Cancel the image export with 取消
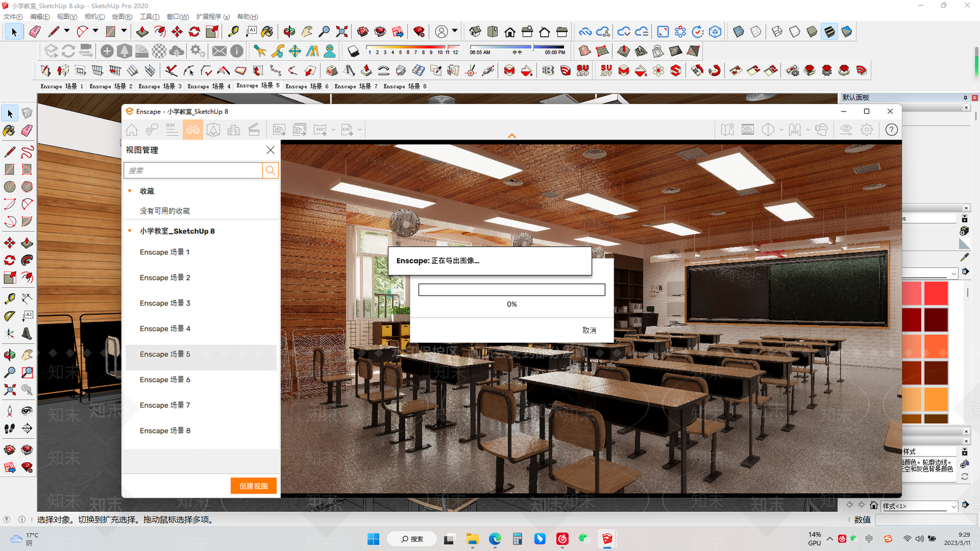The image size is (980, 551). click(589, 331)
